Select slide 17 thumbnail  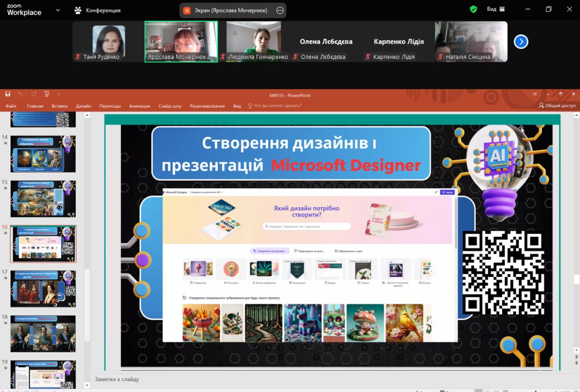pyautogui.click(x=43, y=289)
